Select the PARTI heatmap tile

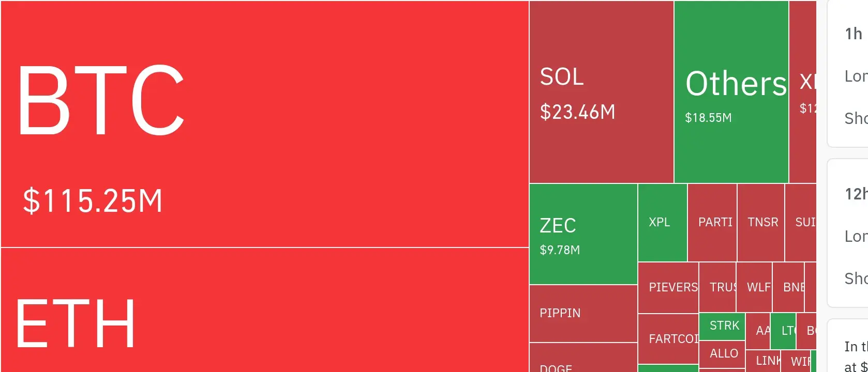712,223
